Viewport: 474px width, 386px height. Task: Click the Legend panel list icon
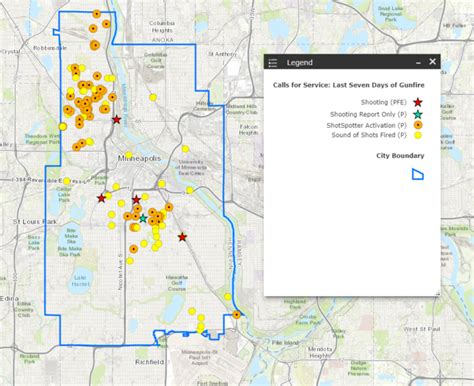pyautogui.click(x=273, y=63)
